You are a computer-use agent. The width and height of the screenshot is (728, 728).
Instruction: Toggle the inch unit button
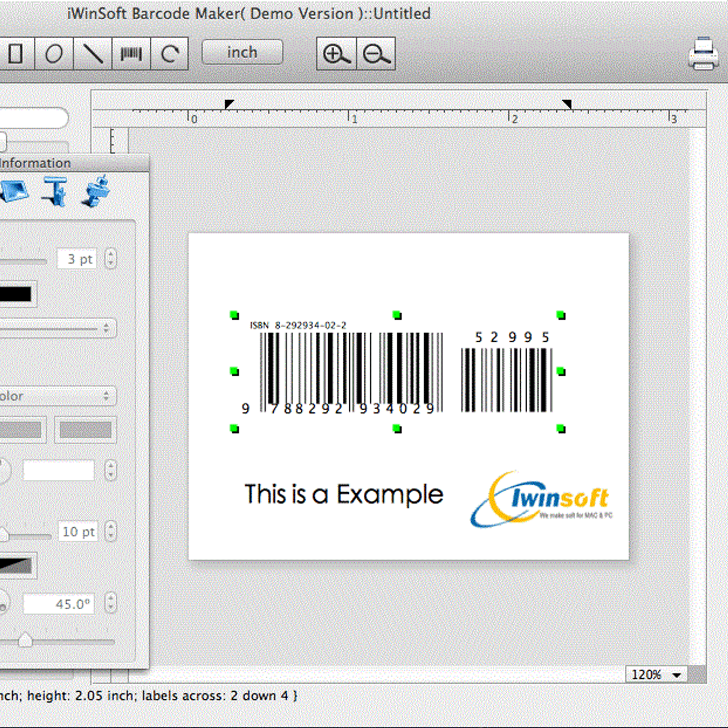(242, 53)
